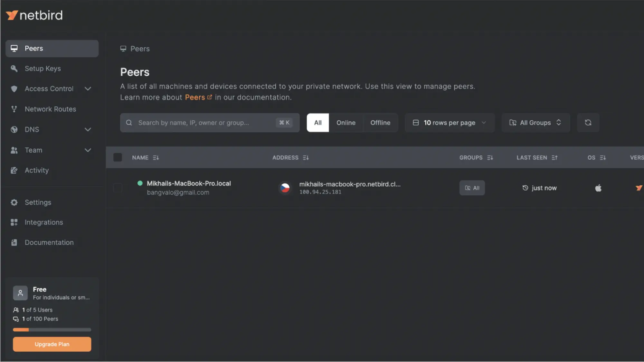Switch to the Offline tab
644x362 pixels.
380,123
